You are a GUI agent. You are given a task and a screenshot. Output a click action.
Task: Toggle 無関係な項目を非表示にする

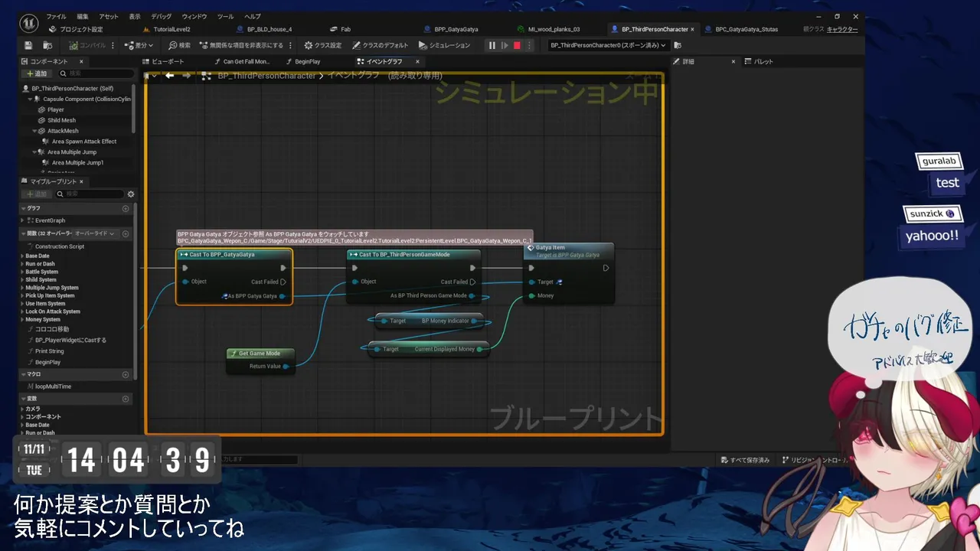click(241, 45)
